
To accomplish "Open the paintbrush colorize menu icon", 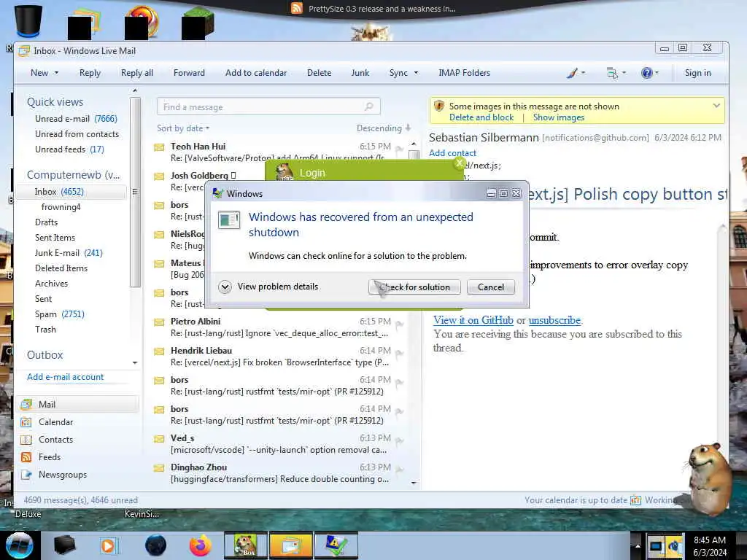I will tap(572, 73).
